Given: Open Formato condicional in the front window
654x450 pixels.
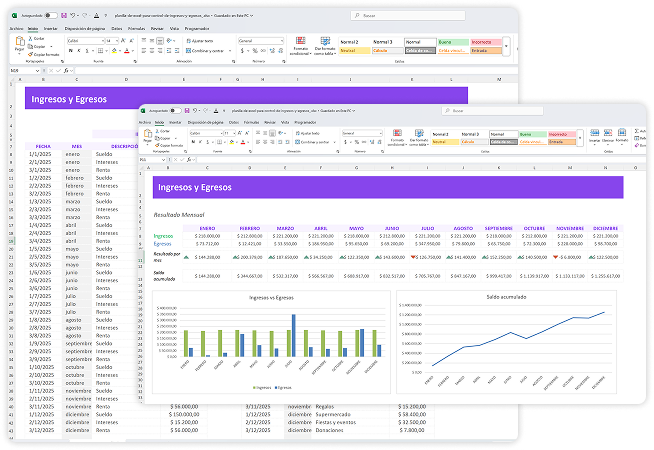Looking at the screenshot, I should pos(397,138).
